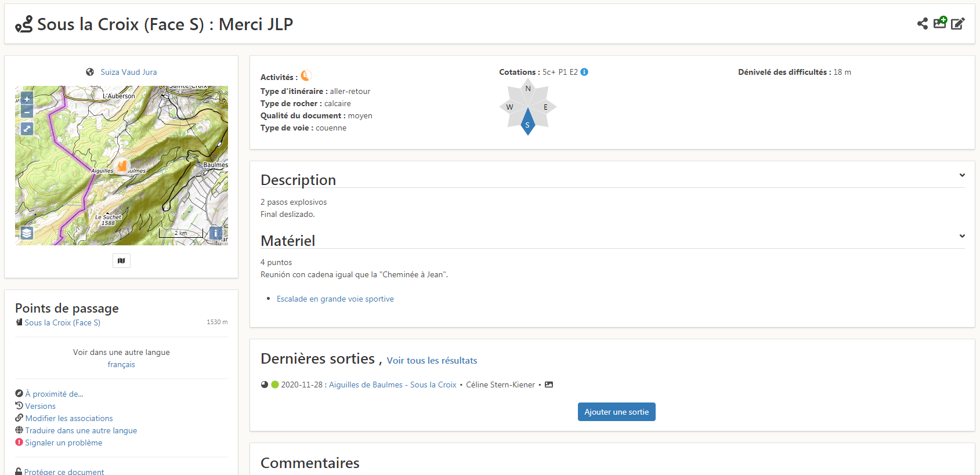Click the share icon in header
This screenshot has height=475, width=980.
point(922,24)
